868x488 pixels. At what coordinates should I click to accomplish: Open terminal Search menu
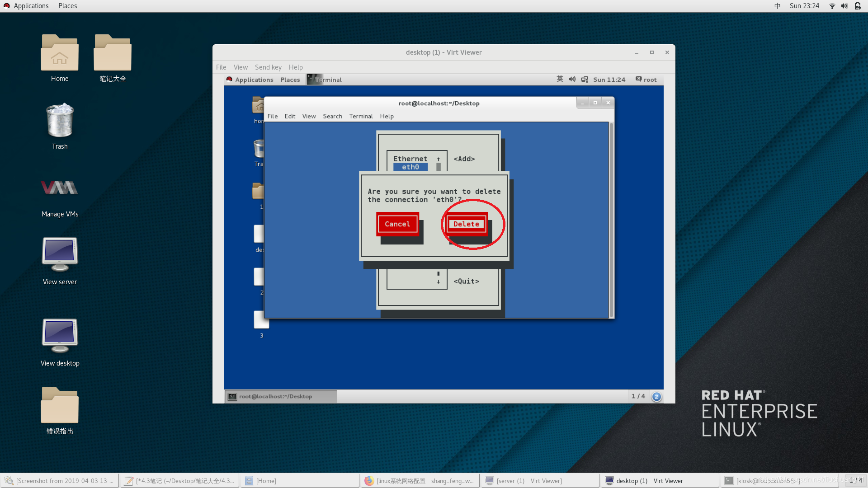[x=332, y=116]
